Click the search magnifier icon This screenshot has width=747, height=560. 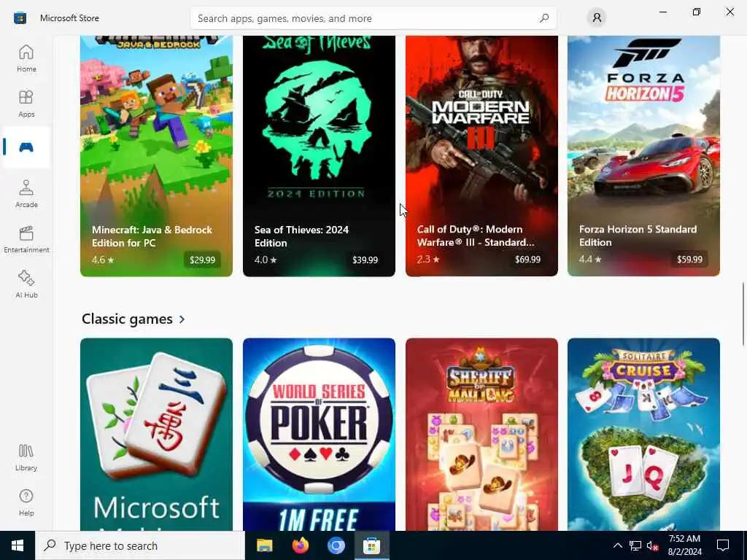pyautogui.click(x=544, y=18)
